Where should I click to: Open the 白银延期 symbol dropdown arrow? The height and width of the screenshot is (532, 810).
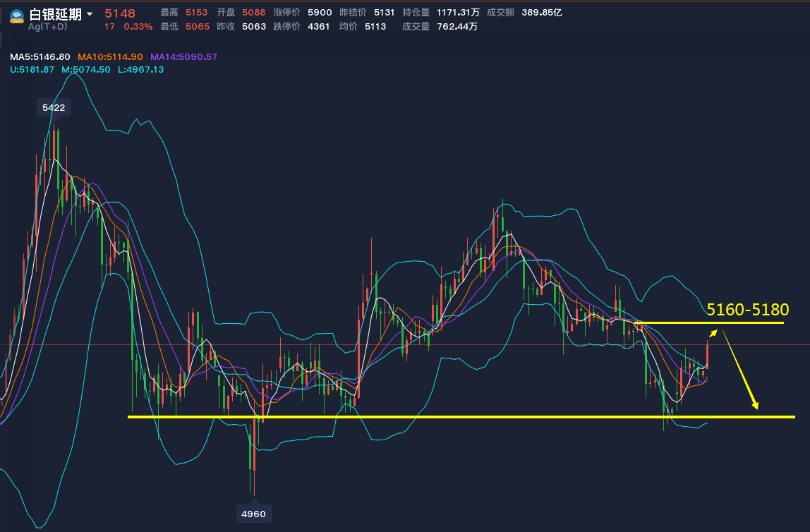tap(90, 14)
